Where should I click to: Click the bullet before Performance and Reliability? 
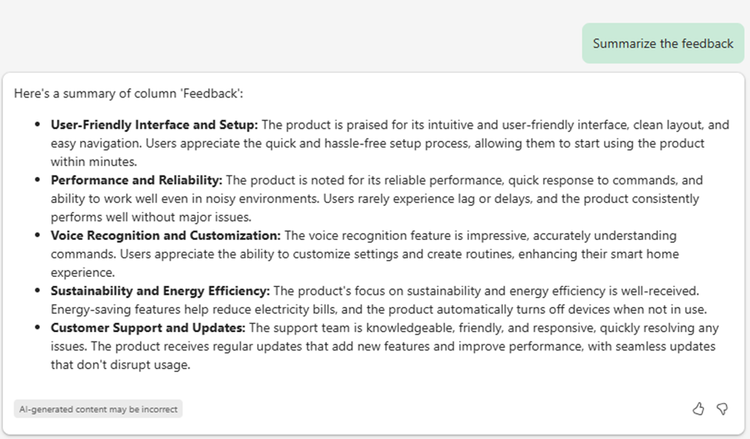pyautogui.click(x=37, y=180)
